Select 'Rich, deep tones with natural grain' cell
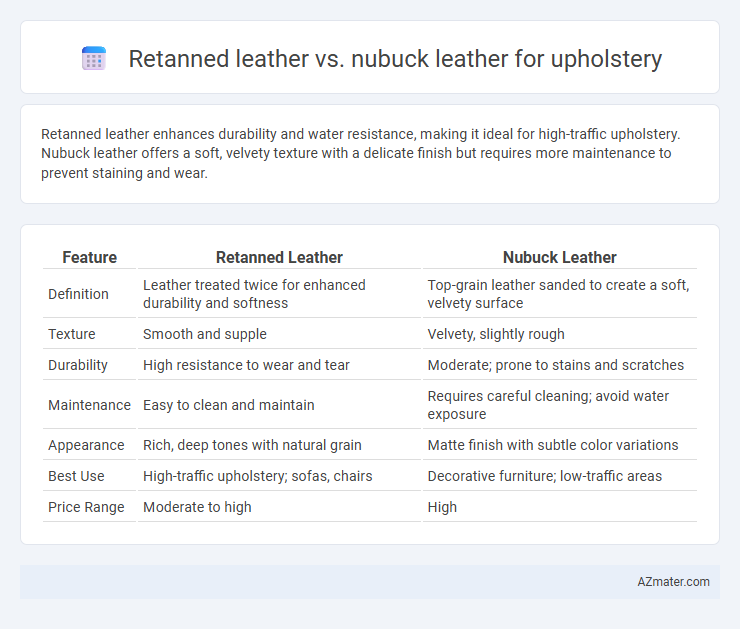Image resolution: width=740 pixels, height=629 pixels. pos(279,445)
